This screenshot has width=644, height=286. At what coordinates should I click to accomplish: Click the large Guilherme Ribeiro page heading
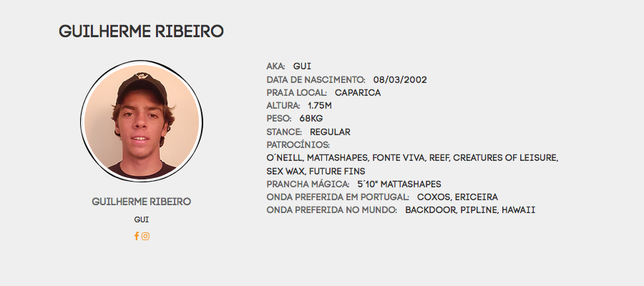(x=141, y=31)
